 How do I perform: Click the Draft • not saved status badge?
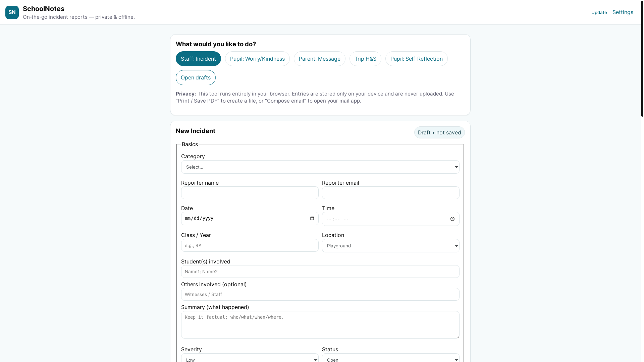click(x=439, y=132)
